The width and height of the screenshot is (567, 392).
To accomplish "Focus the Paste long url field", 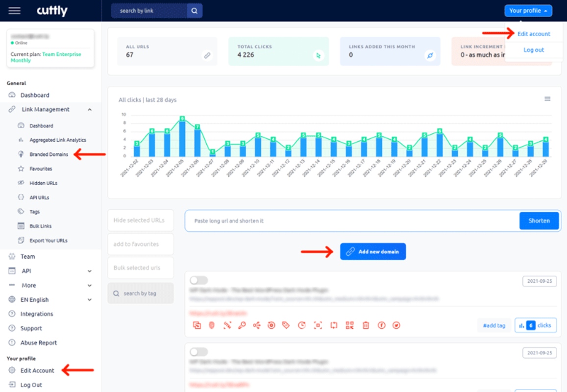I will point(352,220).
